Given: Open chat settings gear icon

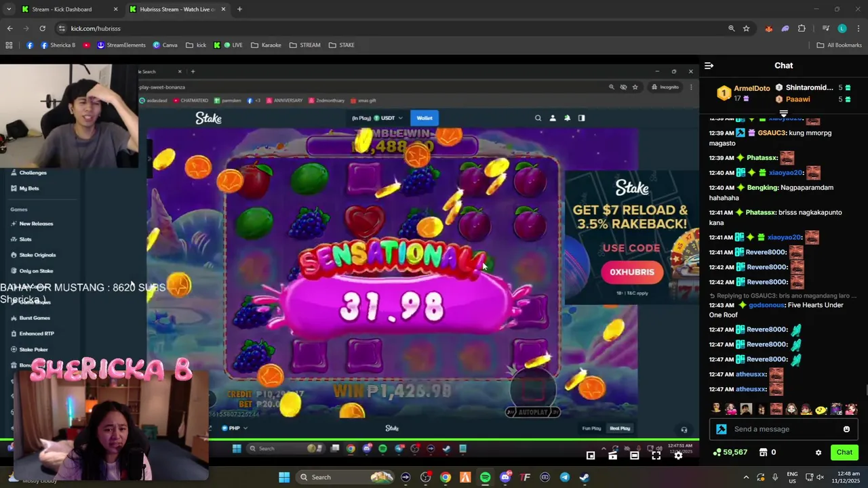Looking at the screenshot, I should [x=818, y=452].
